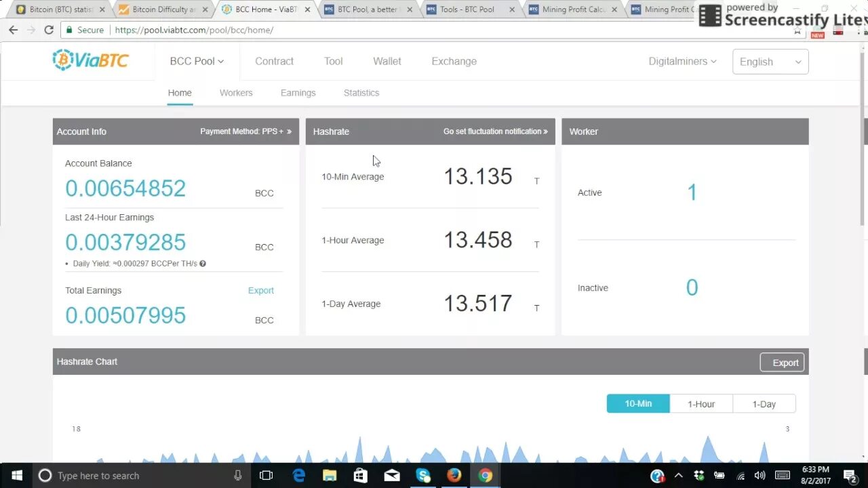Click the volume speaker tray icon
Screen dimensions: 868x488
click(760, 475)
